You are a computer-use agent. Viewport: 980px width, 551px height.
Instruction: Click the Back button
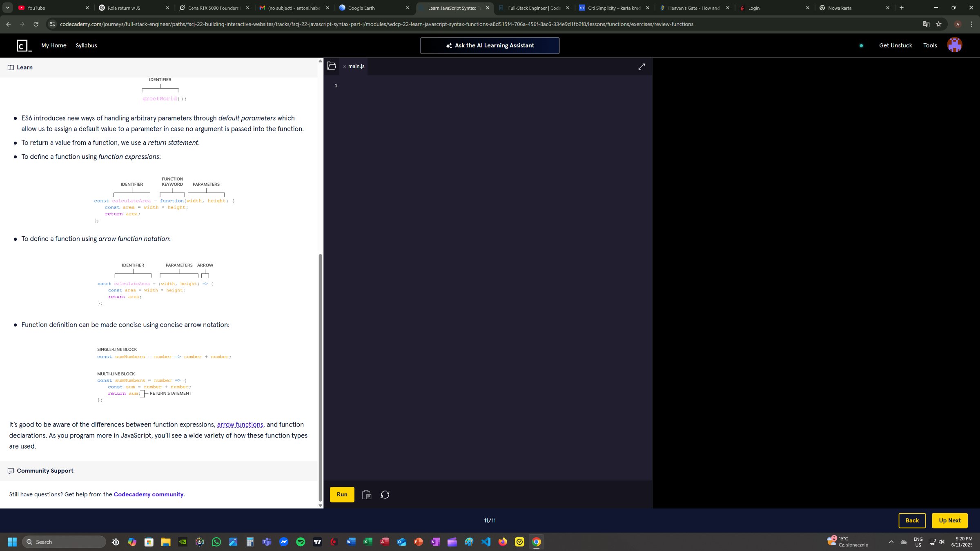click(x=912, y=520)
